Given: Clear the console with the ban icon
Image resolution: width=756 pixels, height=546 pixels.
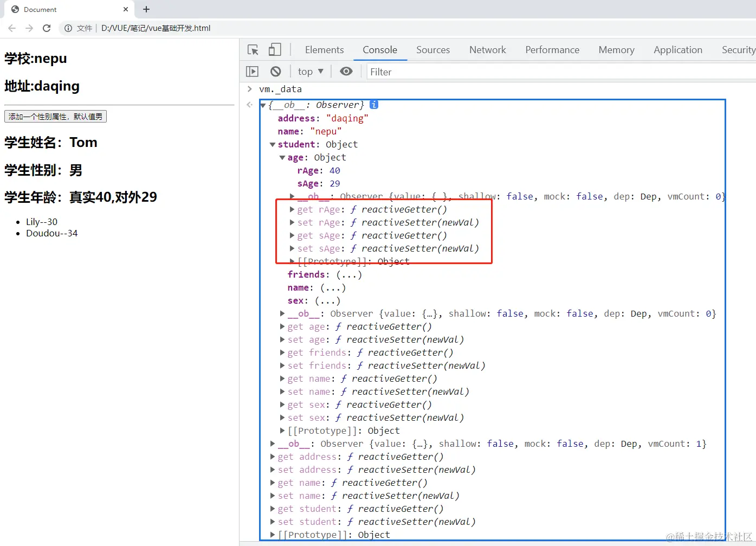Looking at the screenshot, I should (276, 72).
